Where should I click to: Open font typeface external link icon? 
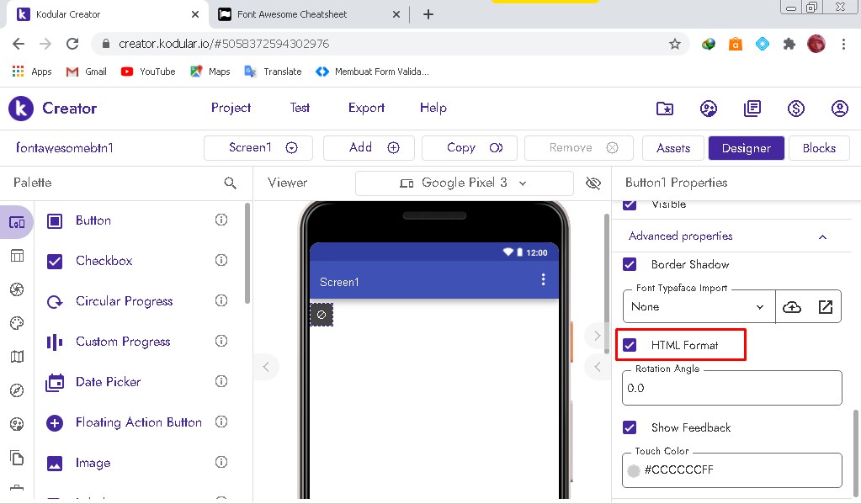point(826,307)
